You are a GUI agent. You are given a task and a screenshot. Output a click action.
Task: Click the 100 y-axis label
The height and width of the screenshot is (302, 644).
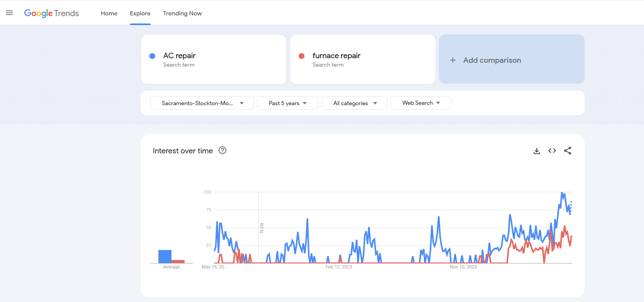point(207,192)
